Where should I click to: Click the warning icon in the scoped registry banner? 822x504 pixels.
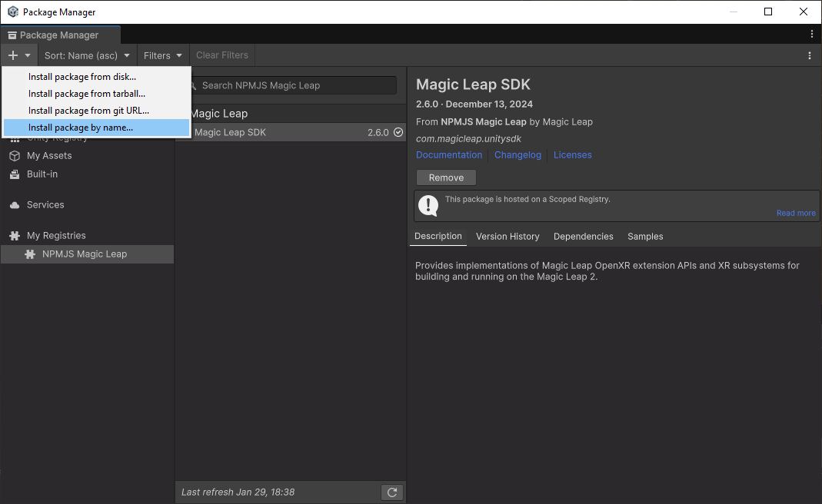[x=428, y=205]
